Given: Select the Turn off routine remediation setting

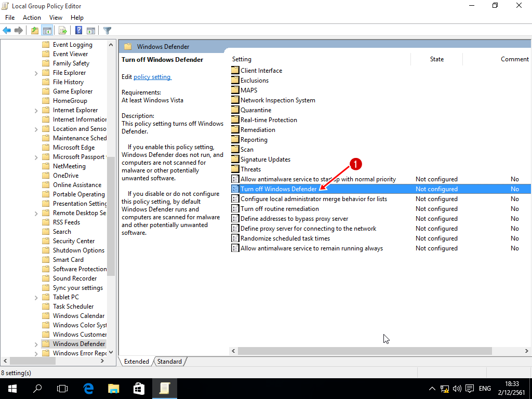Looking at the screenshot, I should point(280,209).
